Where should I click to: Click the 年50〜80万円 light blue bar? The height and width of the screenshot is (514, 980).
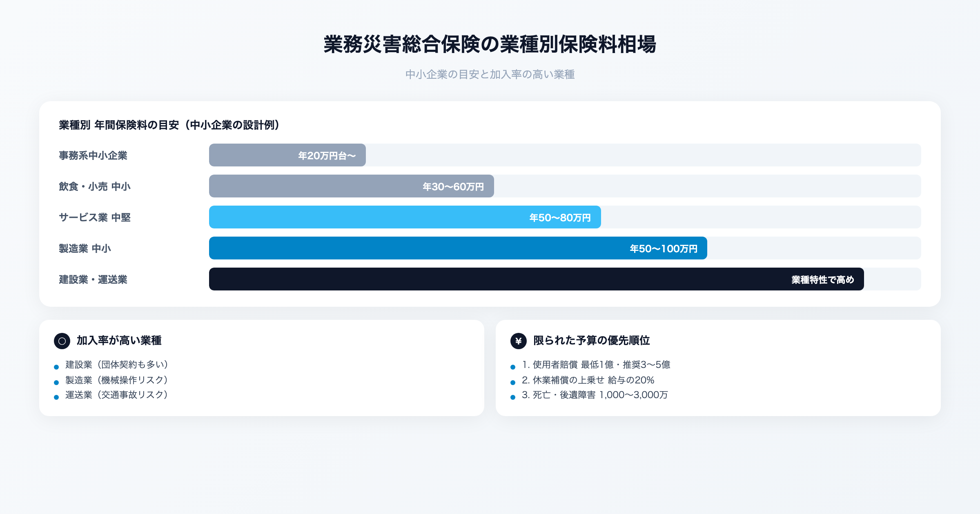405,217
